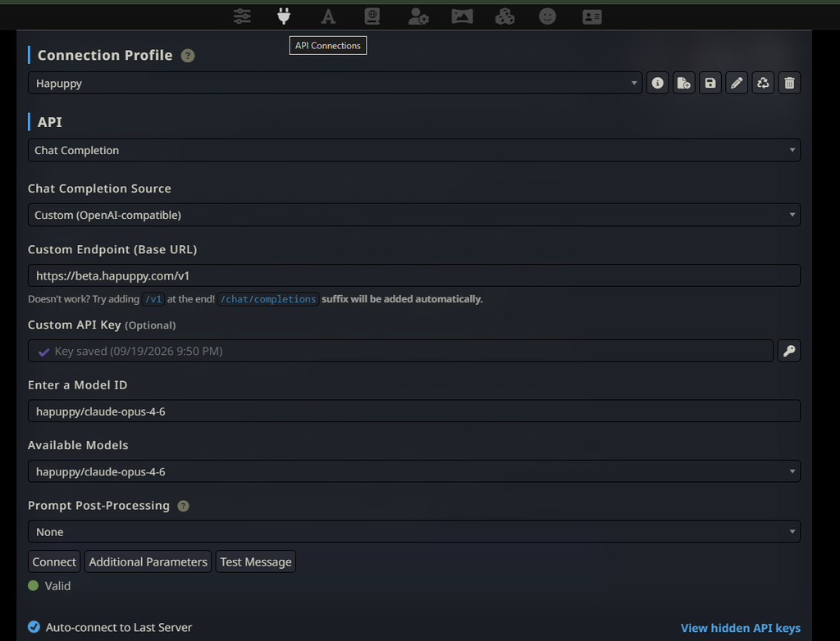The image size is (840, 641).
Task: Open Persona Management smiley icon
Action: click(x=547, y=16)
